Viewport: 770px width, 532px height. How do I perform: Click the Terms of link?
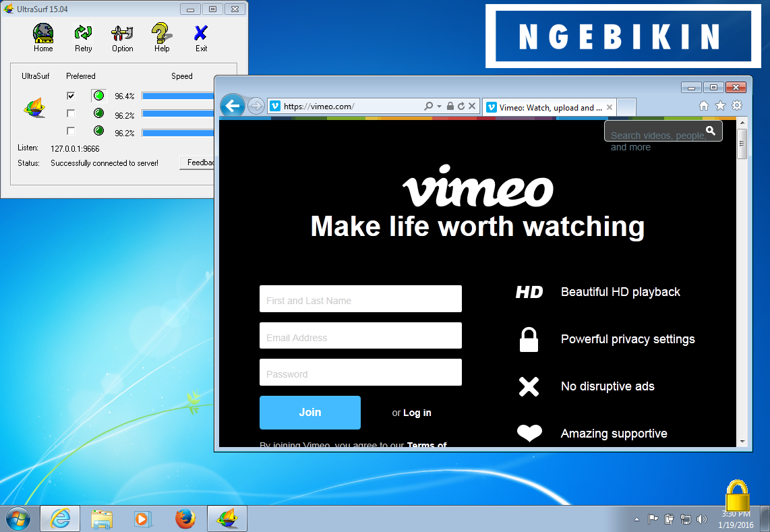tap(427, 444)
